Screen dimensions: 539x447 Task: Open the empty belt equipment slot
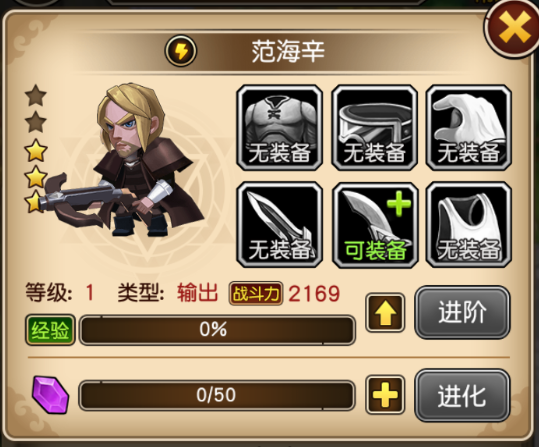pyautogui.click(x=374, y=128)
